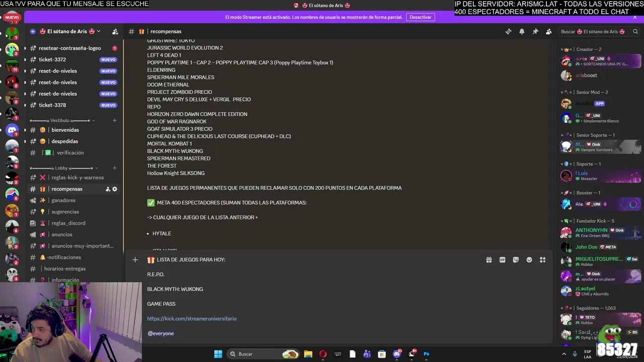This screenshot has height=362, width=644.
Task: Collapse the Creador role group
Action: (582, 49)
